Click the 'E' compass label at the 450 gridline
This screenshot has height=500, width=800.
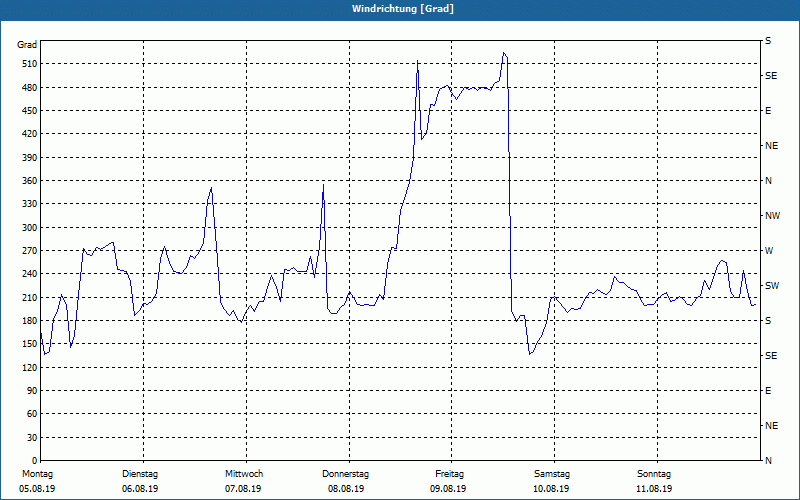pyautogui.click(x=768, y=111)
